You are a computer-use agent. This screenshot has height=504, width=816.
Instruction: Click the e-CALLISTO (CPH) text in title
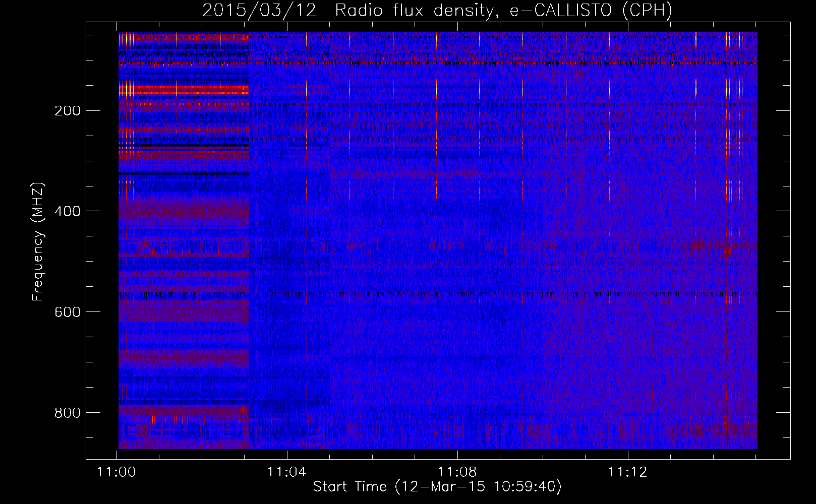tap(591, 11)
